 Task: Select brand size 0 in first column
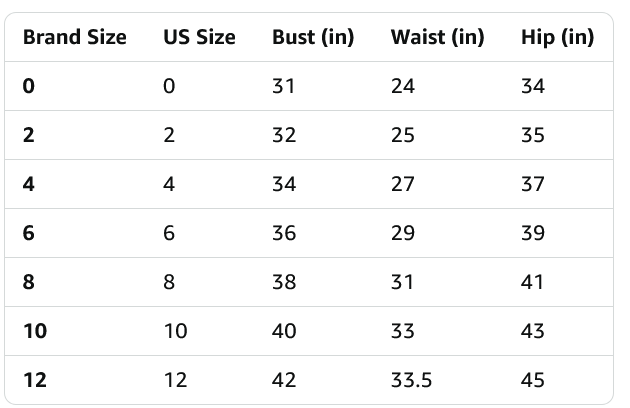(28, 86)
